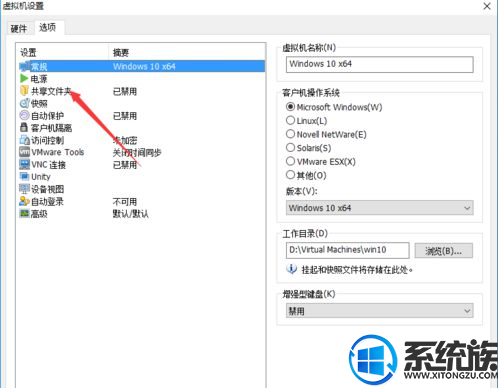Viewport: 498px width, 388px height.
Task: Switch to the 硬件 tab
Action: click(x=18, y=29)
